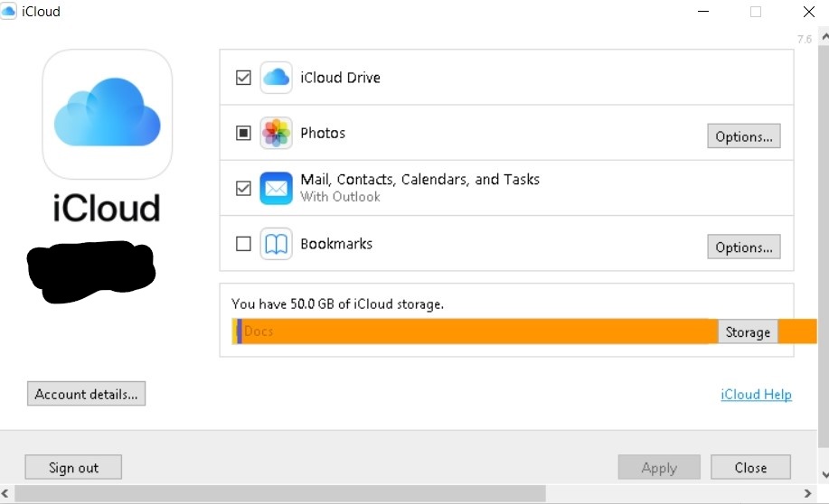Viewport: 829px width, 504px height.
Task: Uncheck the iCloud Drive checkbox
Action: click(x=243, y=78)
